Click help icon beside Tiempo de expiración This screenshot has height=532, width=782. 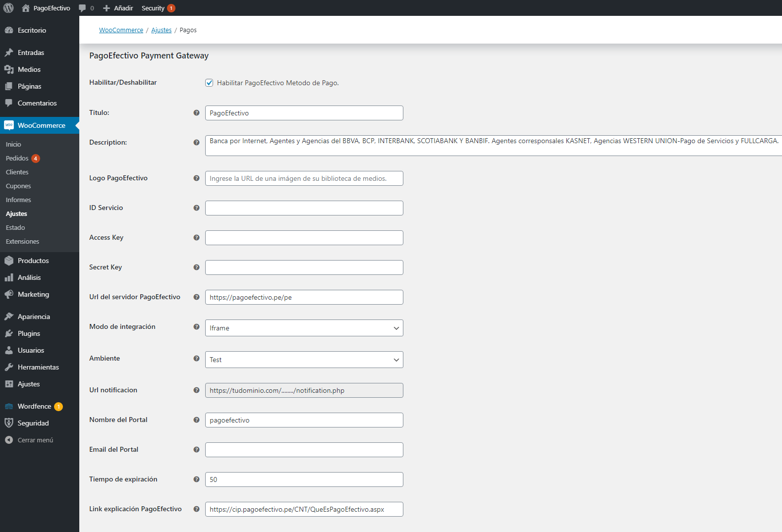[x=196, y=479]
